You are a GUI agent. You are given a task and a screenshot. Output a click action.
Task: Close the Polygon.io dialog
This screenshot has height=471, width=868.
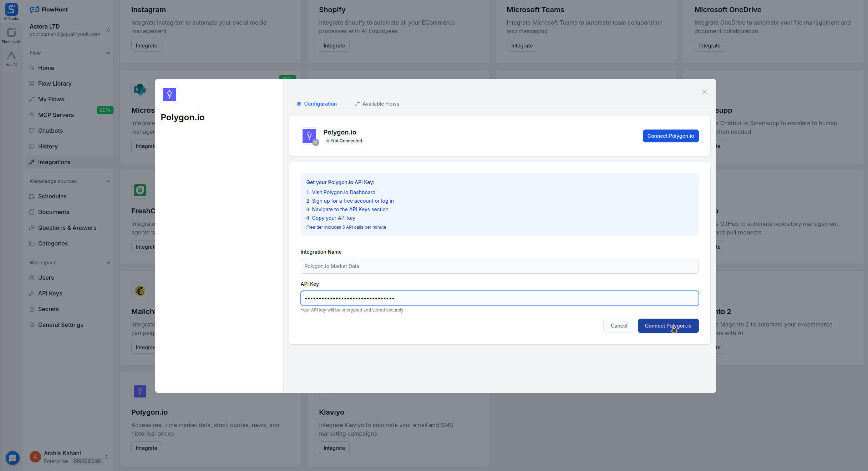click(x=704, y=92)
